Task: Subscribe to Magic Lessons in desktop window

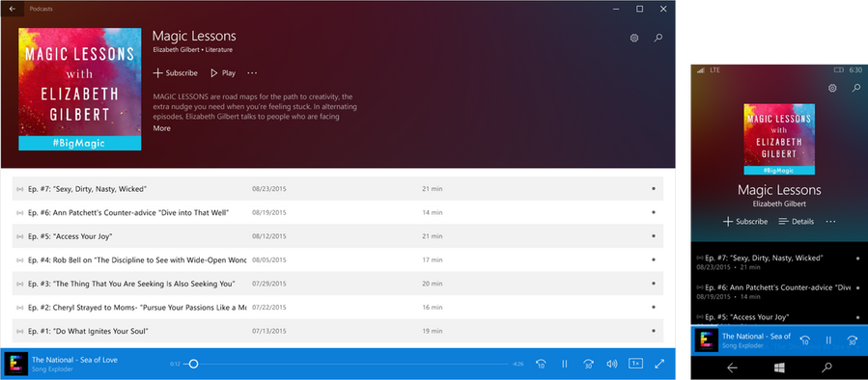Action: 176,73
